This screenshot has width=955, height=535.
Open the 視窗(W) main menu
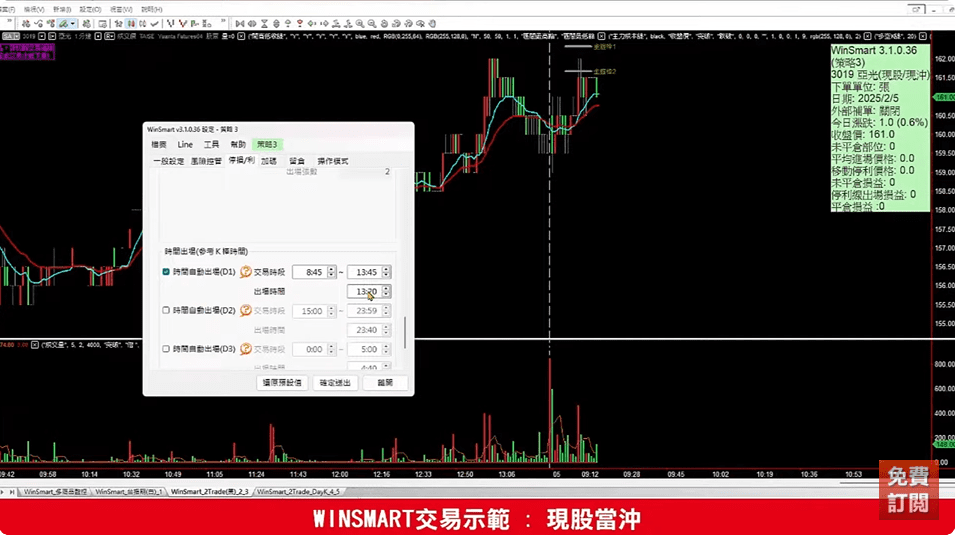121,9
